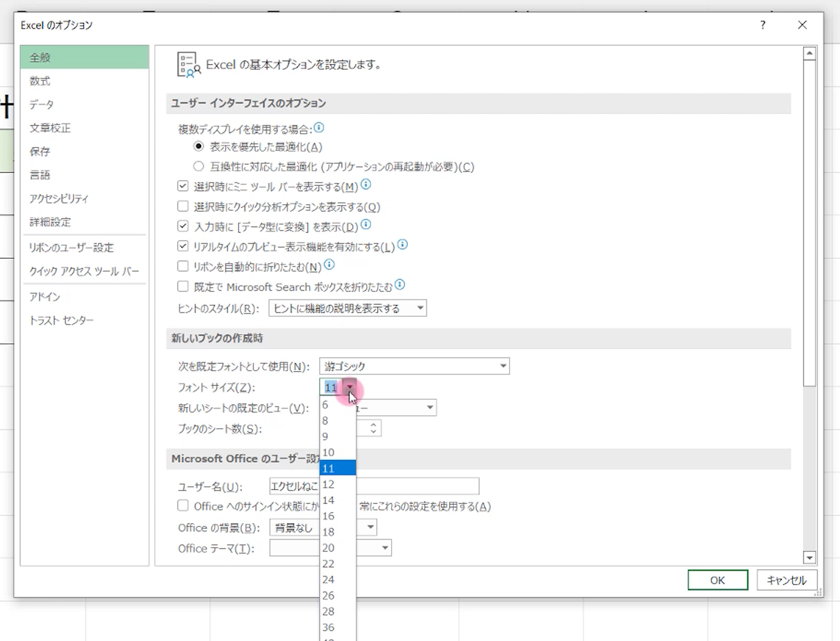Choose font size 14 from list
The image size is (840, 641).
click(338, 500)
